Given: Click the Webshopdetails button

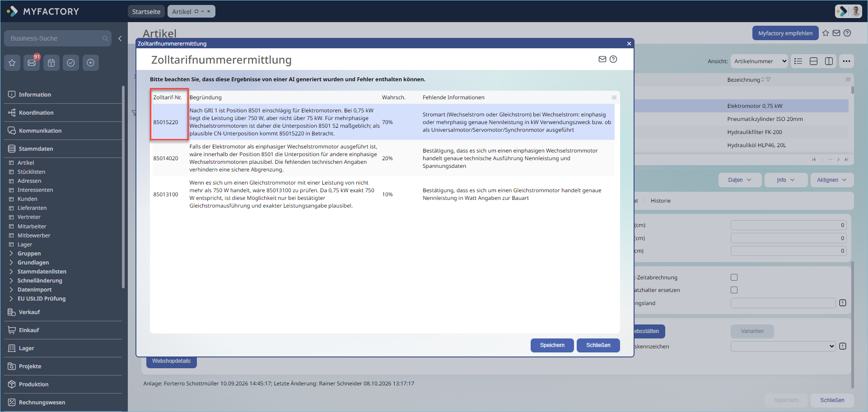Looking at the screenshot, I should pyautogui.click(x=171, y=361).
